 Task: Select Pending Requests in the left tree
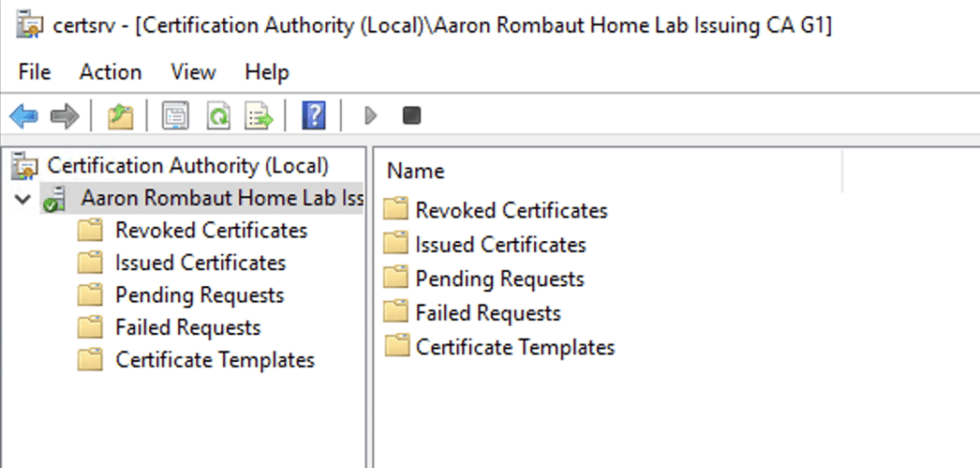(x=199, y=296)
